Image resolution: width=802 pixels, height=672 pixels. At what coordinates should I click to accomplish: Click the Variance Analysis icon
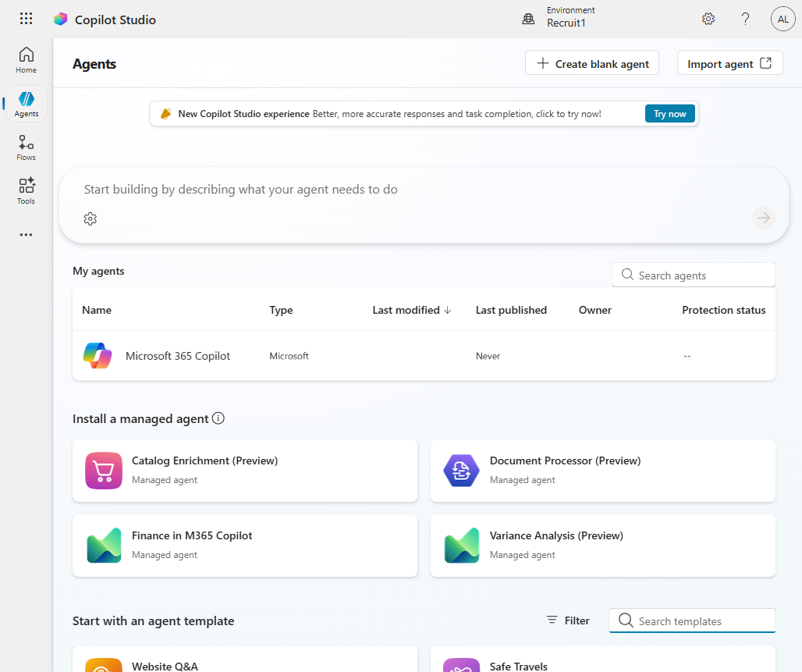[461, 545]
